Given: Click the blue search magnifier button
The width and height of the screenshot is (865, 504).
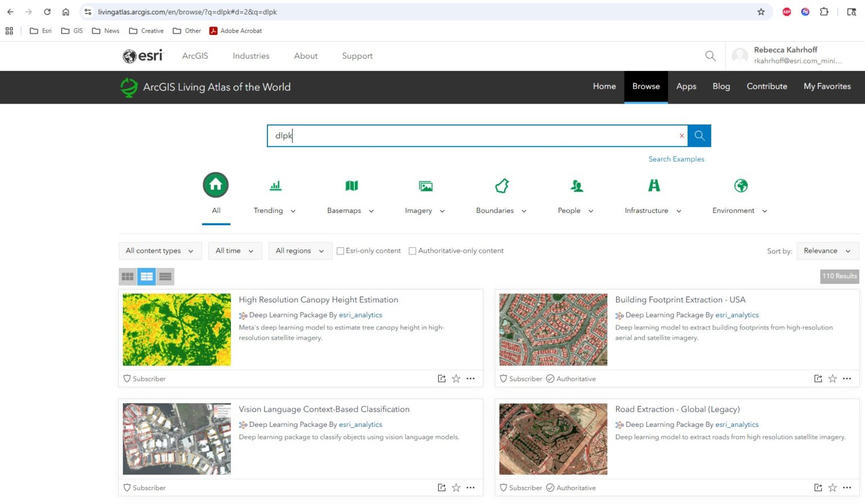Looking at the screenshot, I should click(699, 136).
